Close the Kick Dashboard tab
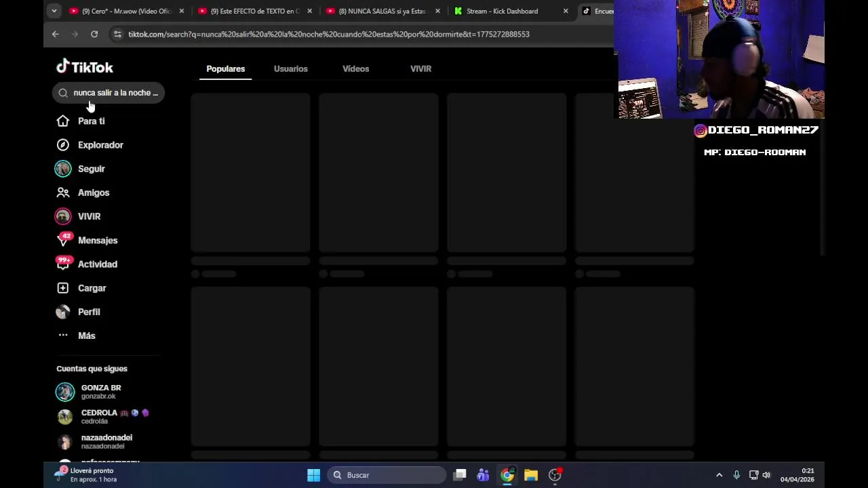The width and height of the screenshot is (868, 488). (566, 11)
